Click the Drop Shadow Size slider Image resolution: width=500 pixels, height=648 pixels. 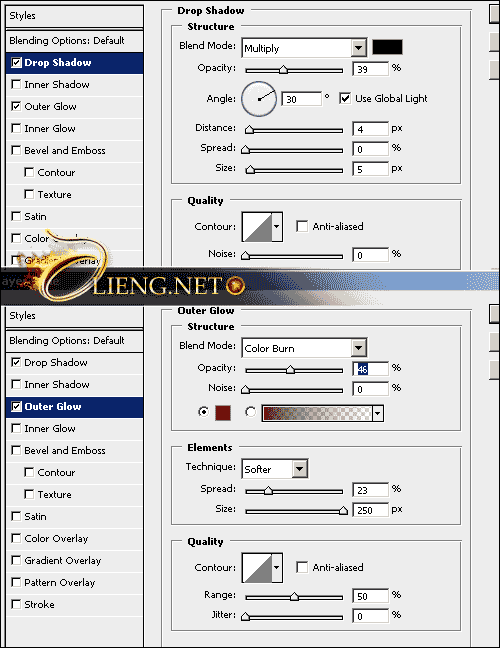pyautogui.click(x=294, y=170)
